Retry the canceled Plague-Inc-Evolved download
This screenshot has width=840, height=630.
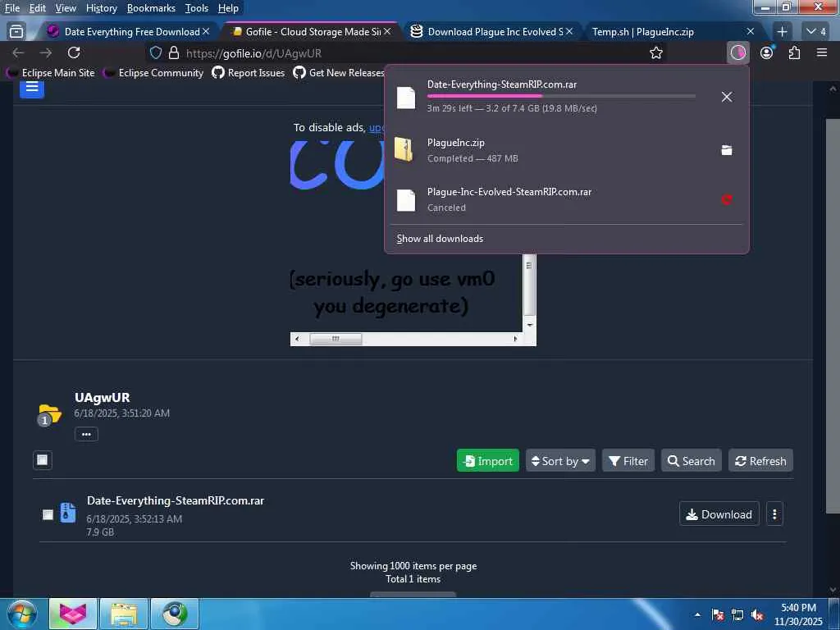(x=727, y=200)
